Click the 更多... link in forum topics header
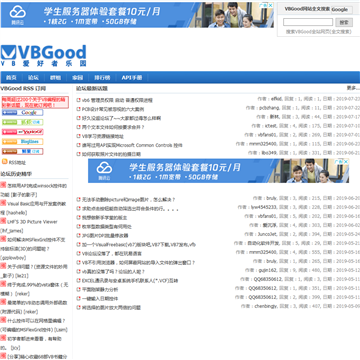The width and height of the screenshot is (360, 360). point(353,88)
